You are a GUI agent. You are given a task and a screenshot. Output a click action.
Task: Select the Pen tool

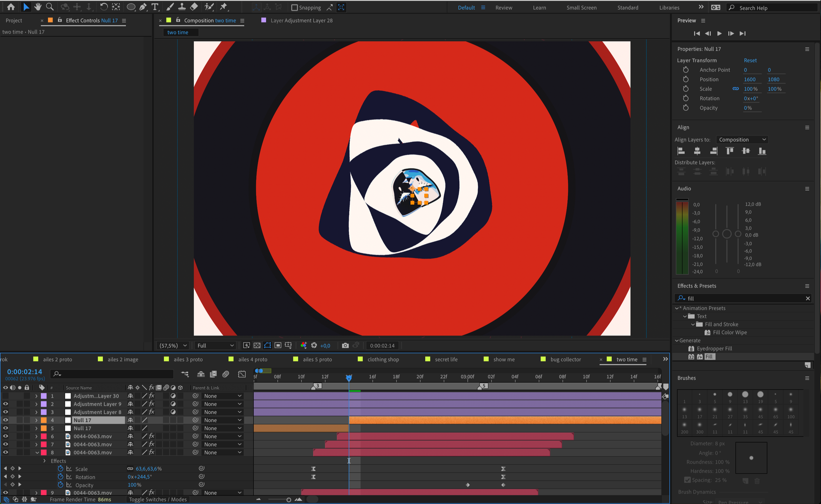coord(143,7)
